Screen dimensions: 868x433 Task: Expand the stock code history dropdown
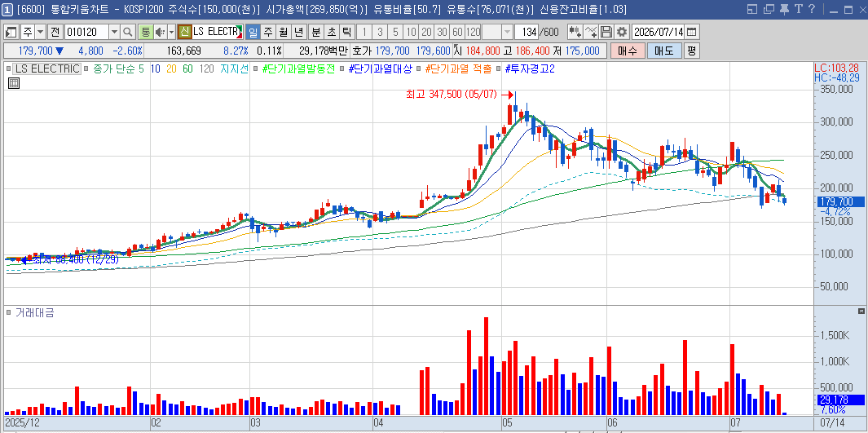[115, 32]
